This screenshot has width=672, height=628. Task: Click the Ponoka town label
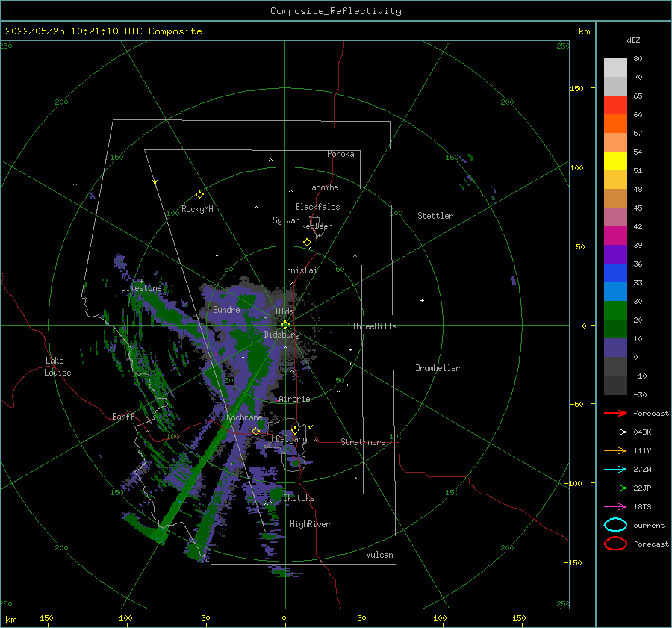(340, 154)
